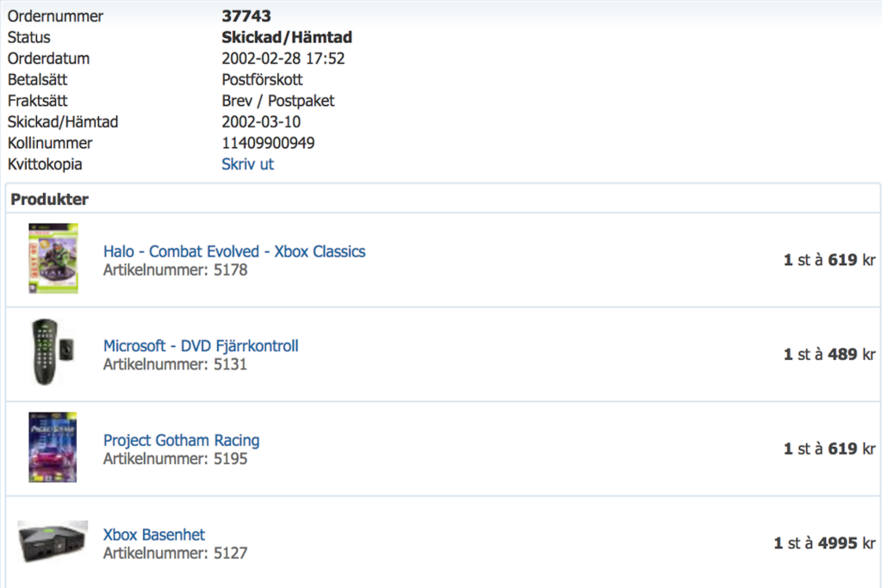Click the Brev / Postpaket shipping text
This screenshot has height=588, width=882.
[278, 101]
